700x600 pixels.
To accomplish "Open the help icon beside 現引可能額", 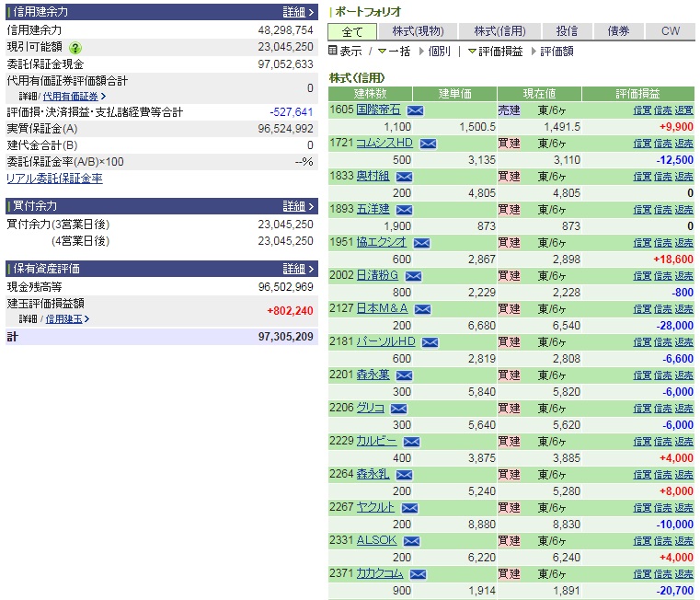I will pyautogui.click(x=75, y=47).
